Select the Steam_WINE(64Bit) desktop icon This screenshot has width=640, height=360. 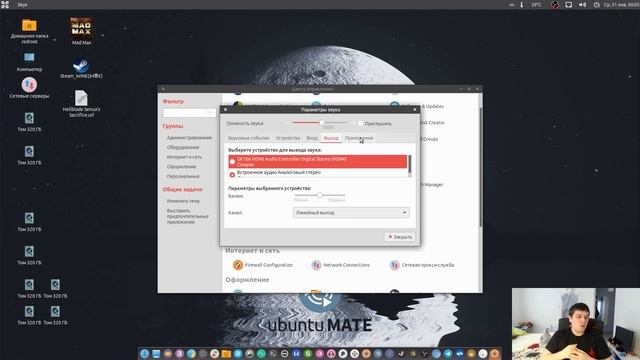(81, 68)
